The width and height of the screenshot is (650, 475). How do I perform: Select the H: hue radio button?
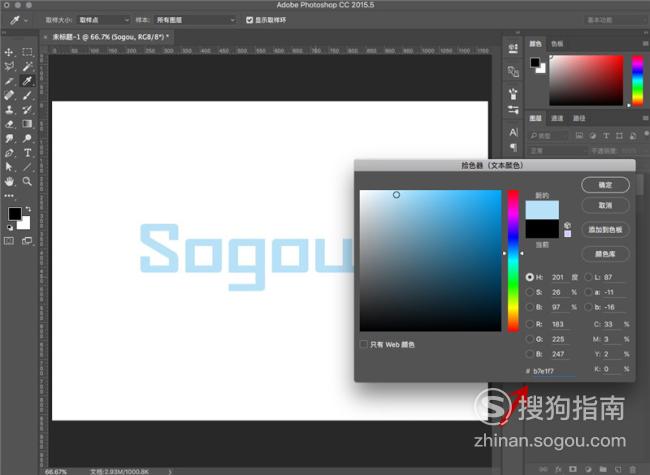pos(529,277)
